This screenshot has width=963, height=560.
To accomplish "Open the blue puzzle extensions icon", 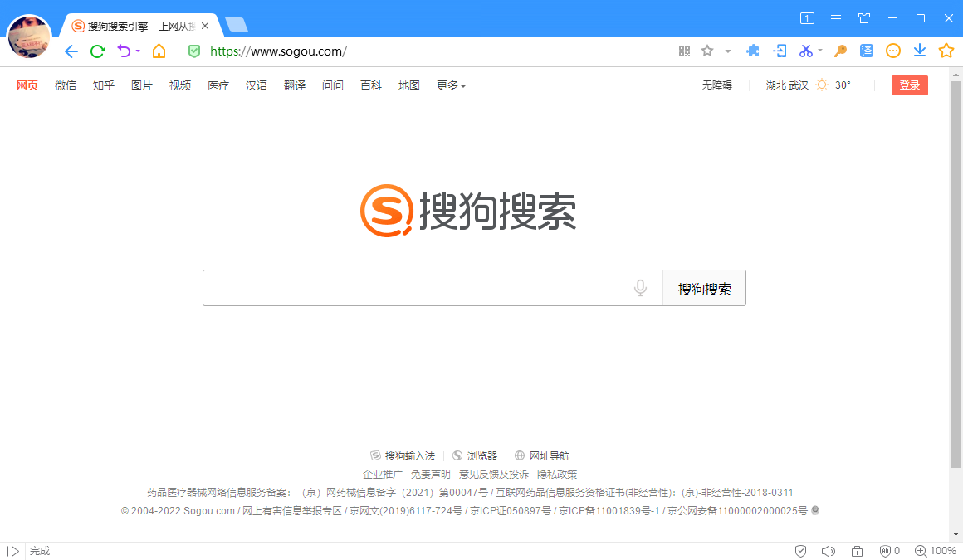I will [752, 51].
